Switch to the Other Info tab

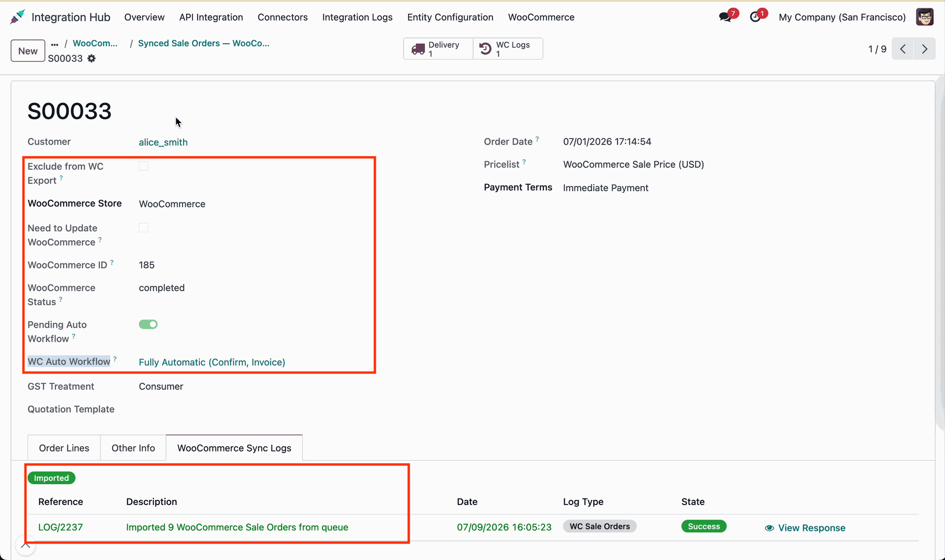pyautogui.click(x=133, y=448)
